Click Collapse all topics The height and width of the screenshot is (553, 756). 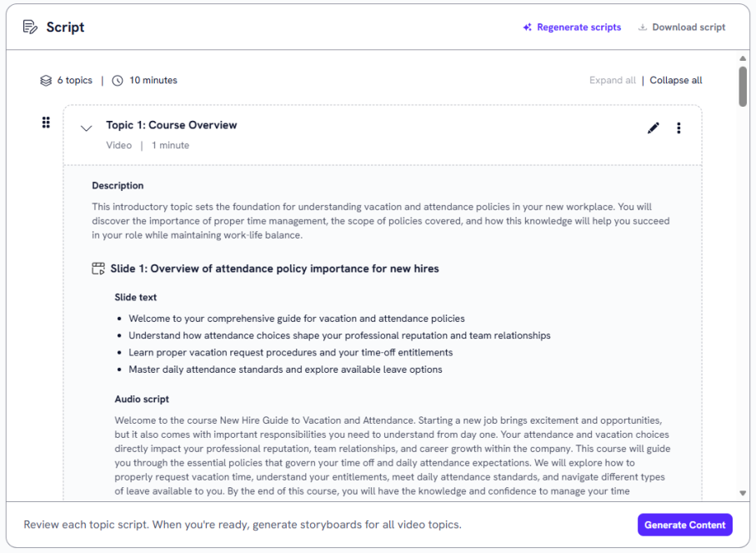click(676, 81)
